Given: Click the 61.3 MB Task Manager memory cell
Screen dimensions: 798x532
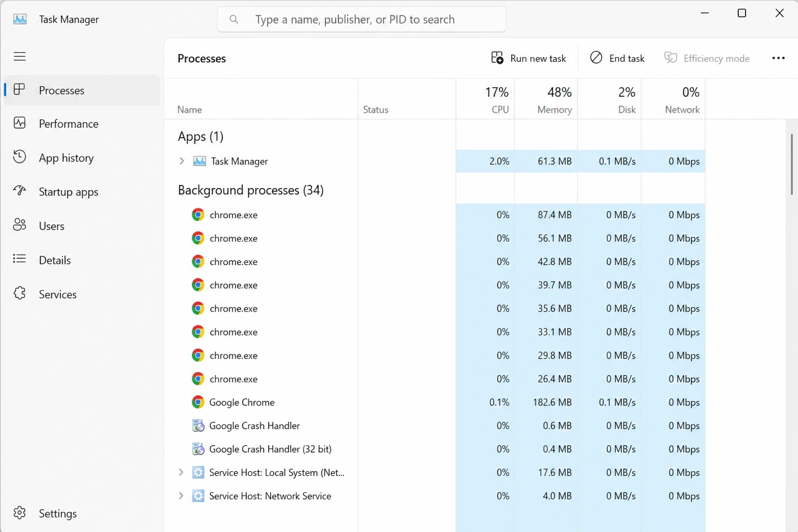Looking at the screenshot, I should 546,161.
